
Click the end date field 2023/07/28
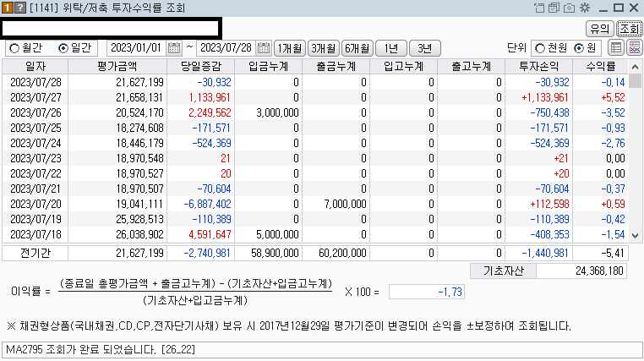tap(226, 48)
